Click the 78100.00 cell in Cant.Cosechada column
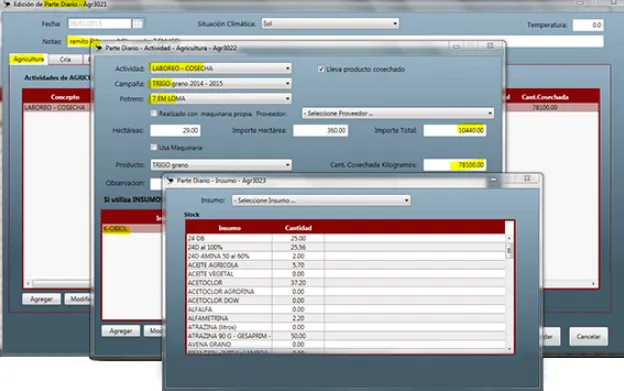This screenshot has height=391, width=624. pyautogui.click(x=545, y=107)
